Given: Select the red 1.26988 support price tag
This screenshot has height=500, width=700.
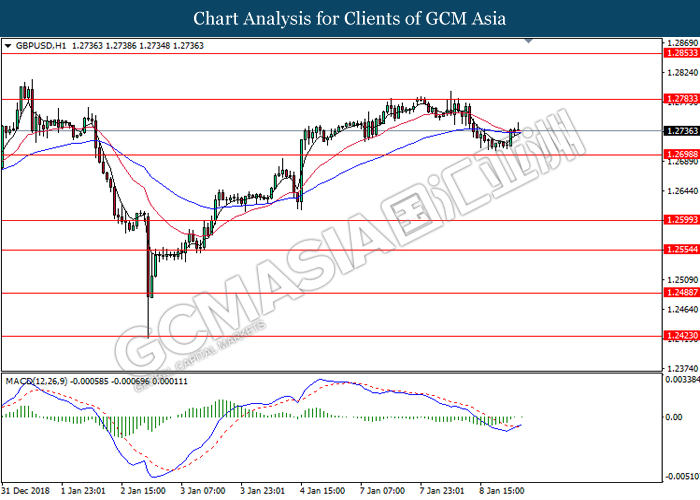Looking at the screenshot, I should point(679,154).
